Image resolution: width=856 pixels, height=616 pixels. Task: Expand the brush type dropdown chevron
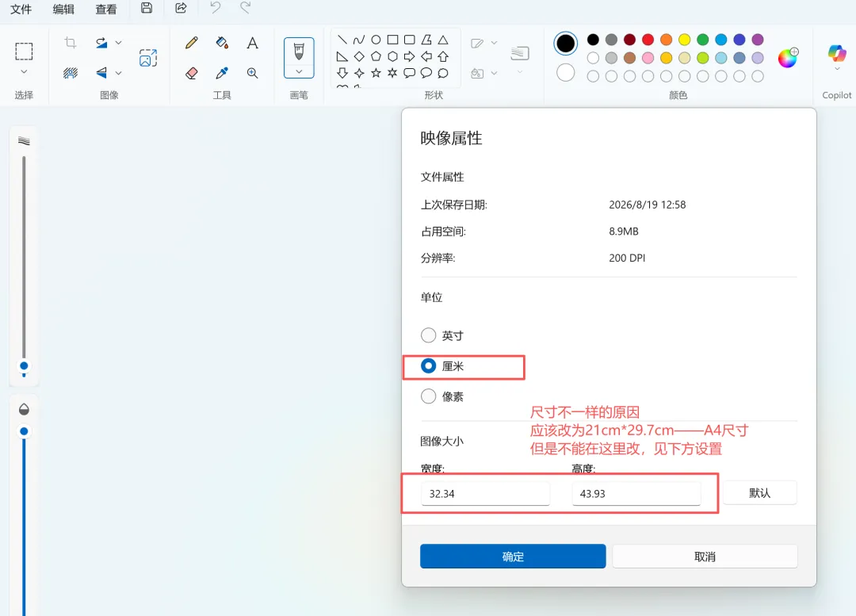click(x=299, y=71)
